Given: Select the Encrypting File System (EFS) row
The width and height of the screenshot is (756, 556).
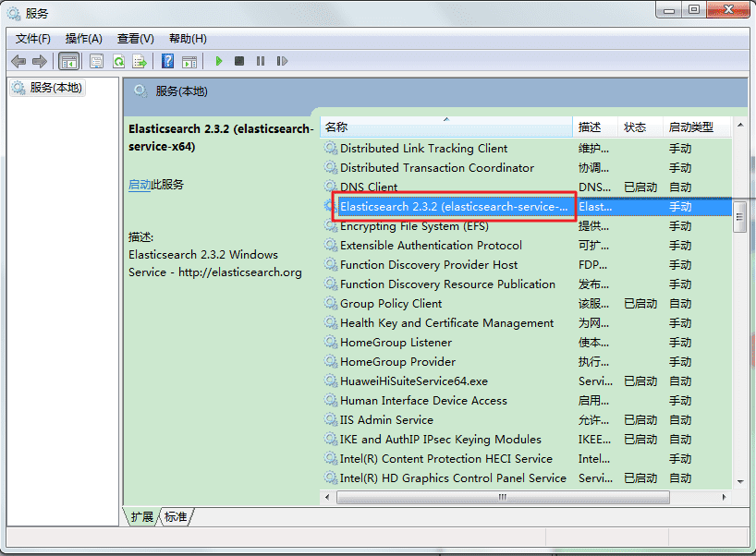Looking at the screenshot, I should click(x=526, y=226).
